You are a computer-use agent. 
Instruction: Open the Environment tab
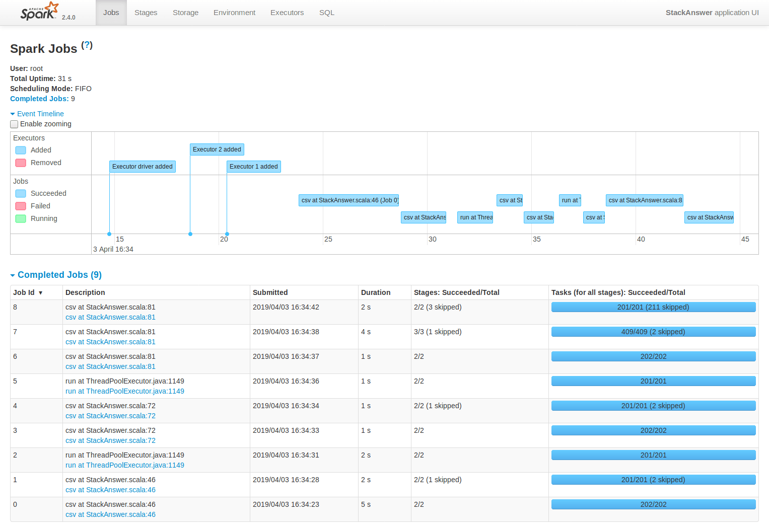coord(234,13)
